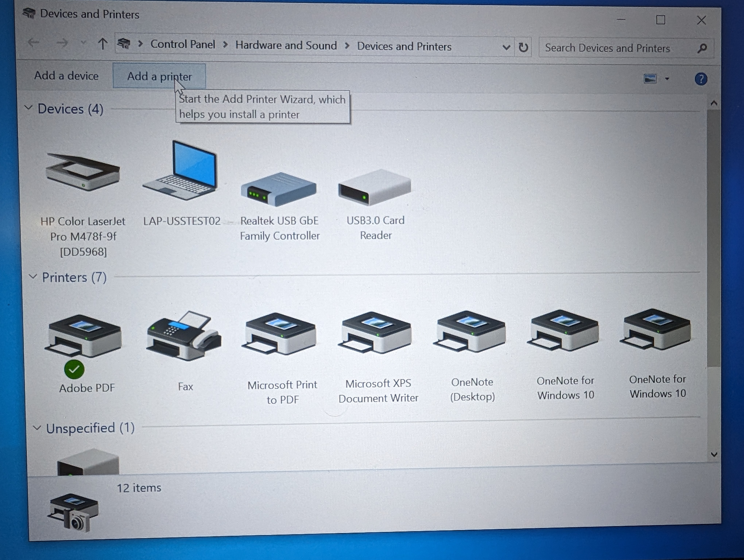Click the scrollbar down arrow
The image size is (744, 560).
[714, 454]
